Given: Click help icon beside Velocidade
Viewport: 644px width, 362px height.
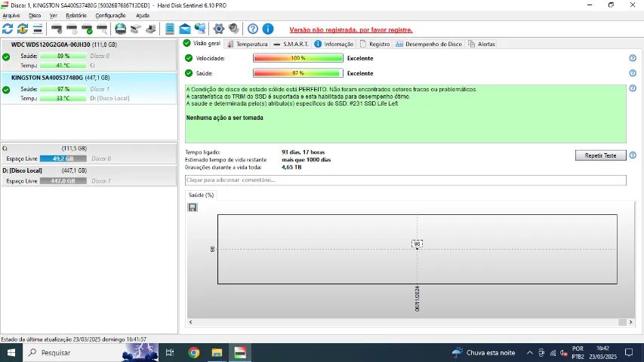Looking at the screenshot, I should (x=633, y=58).
